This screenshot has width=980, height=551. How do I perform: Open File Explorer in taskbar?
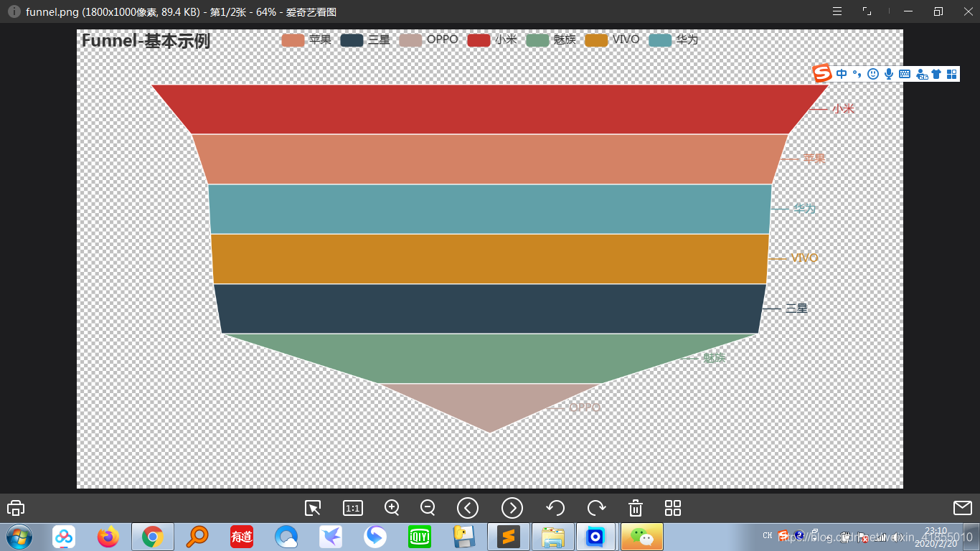pos(553,536)
